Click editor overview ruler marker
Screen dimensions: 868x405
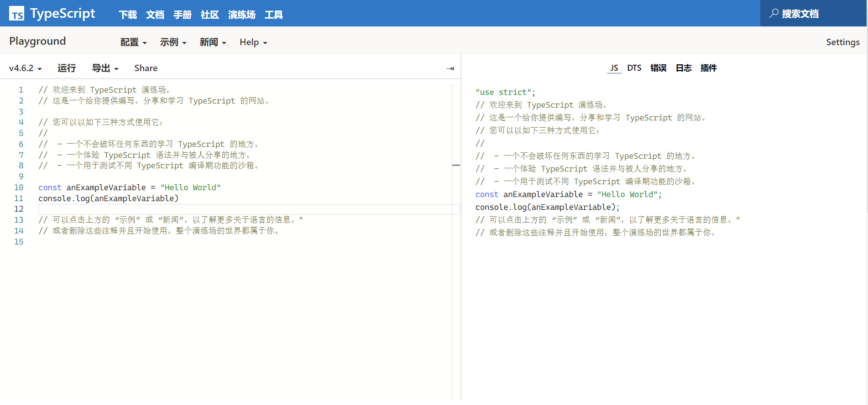click(x=456, y=165)
